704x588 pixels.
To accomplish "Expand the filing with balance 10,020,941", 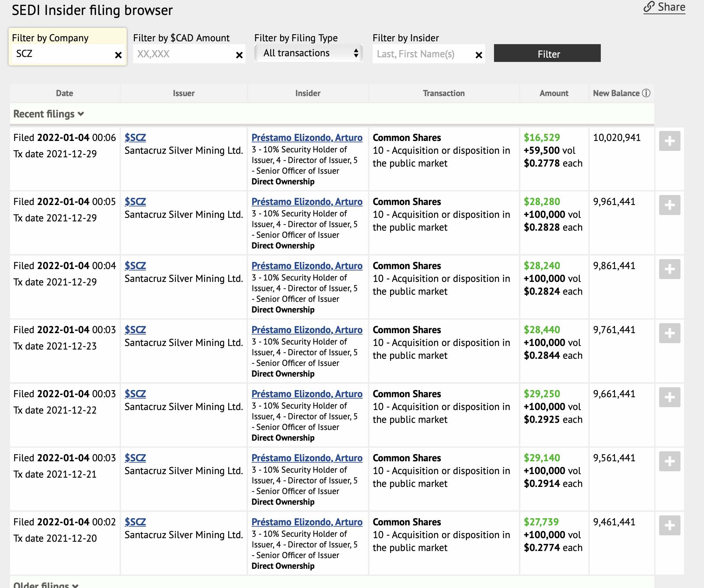I will (x=669, y=141).
